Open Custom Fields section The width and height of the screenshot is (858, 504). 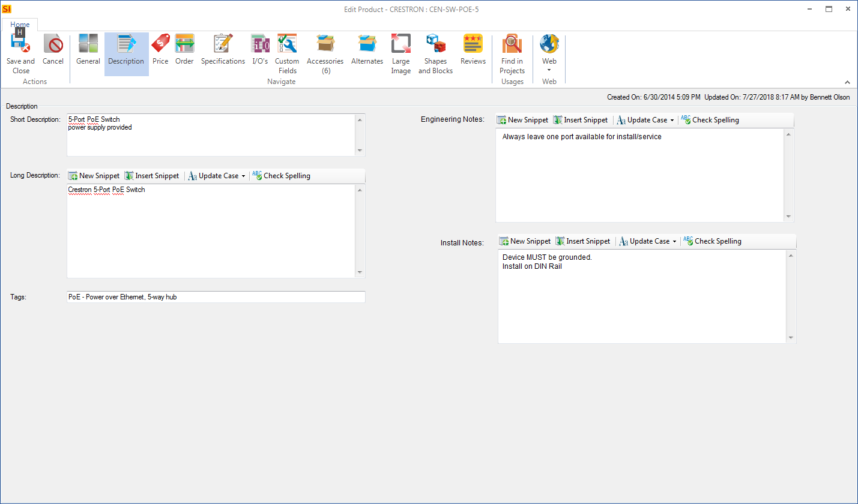pyautogui.click(x=287, y=54)
